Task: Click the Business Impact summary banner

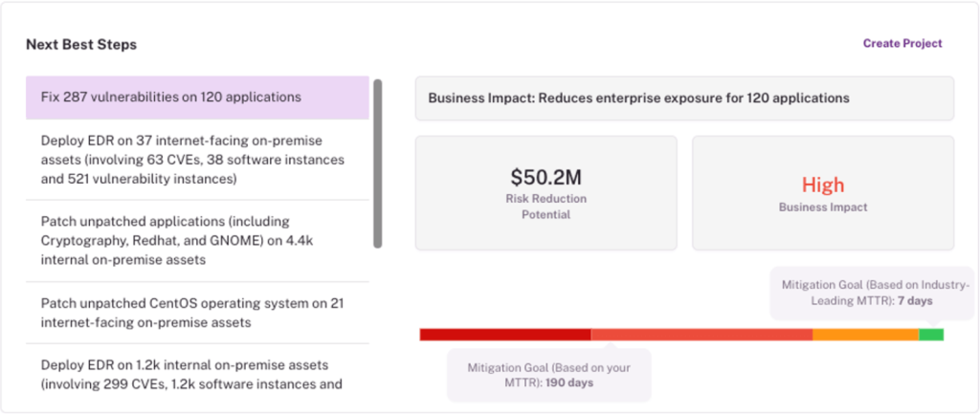Action: 683,98
